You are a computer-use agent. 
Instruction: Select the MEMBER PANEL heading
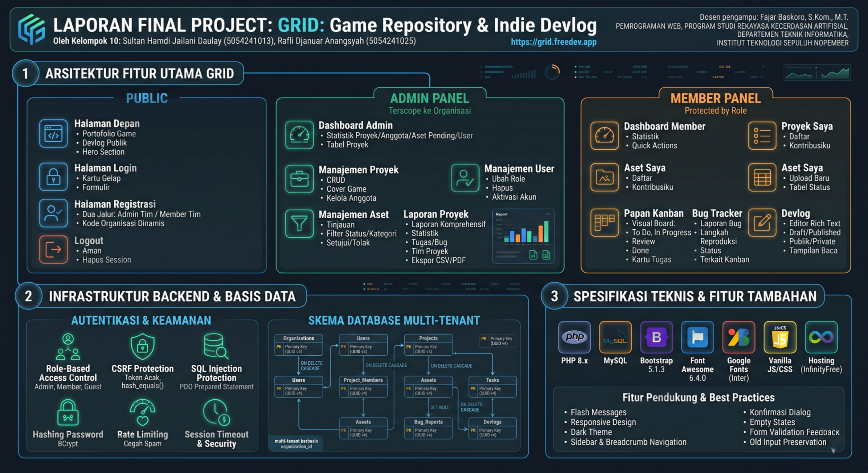716,98
